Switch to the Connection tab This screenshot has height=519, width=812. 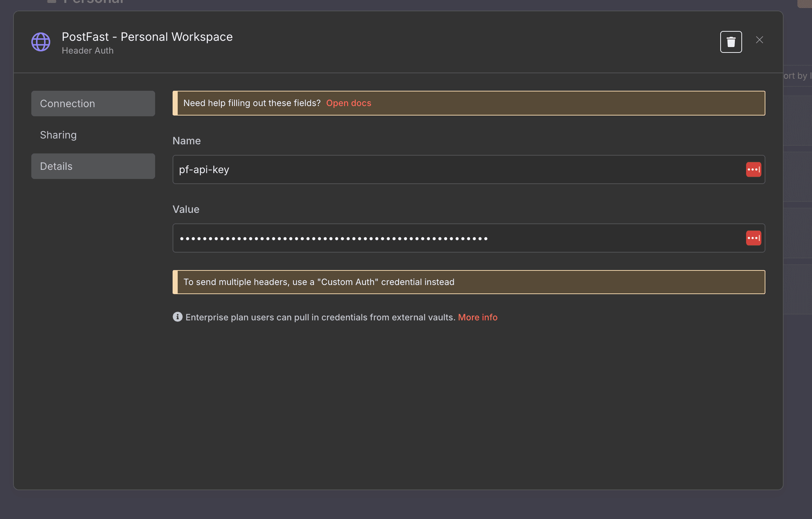[93, 104]
